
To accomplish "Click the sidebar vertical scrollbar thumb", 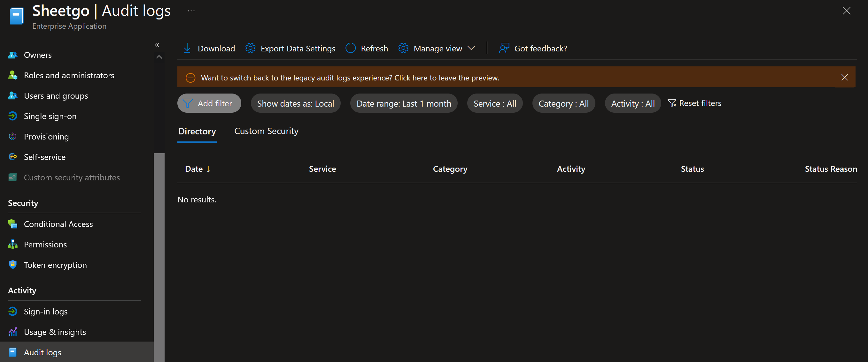I will click(x=159, y=257).
